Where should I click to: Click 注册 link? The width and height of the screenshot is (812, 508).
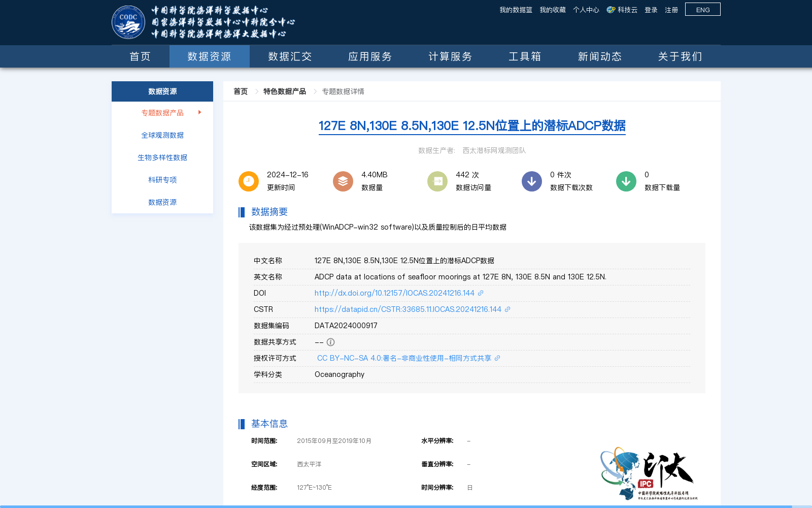[x=671, y=10]
